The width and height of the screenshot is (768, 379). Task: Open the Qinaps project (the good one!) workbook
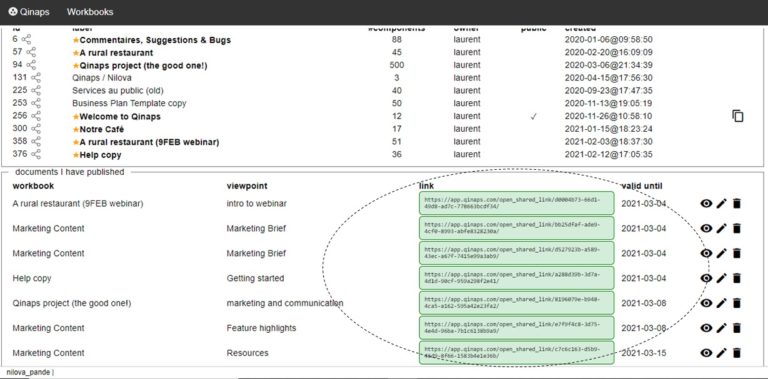pyautogui.click(x=144, y=65)
